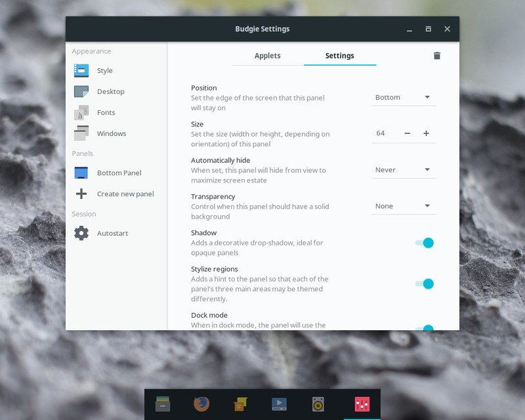Viewport: 525px width, 420px height.
Task: Open Style settings in the sidebar
Action: pyautogui.click(x=104, y=71)
